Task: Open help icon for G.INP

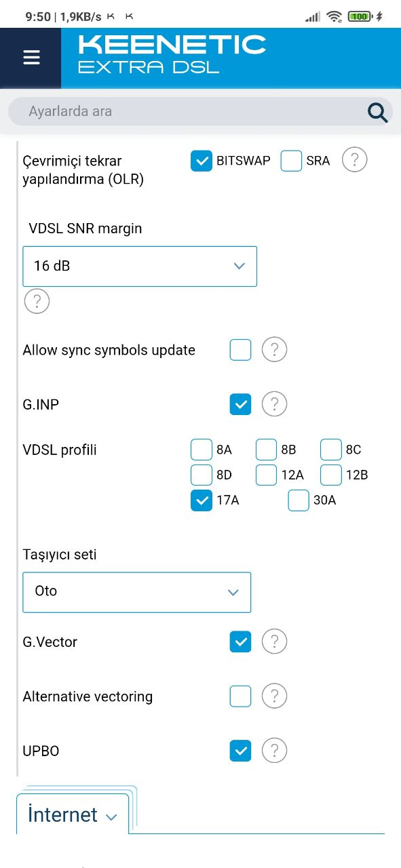Action: [x=274, y=404]
